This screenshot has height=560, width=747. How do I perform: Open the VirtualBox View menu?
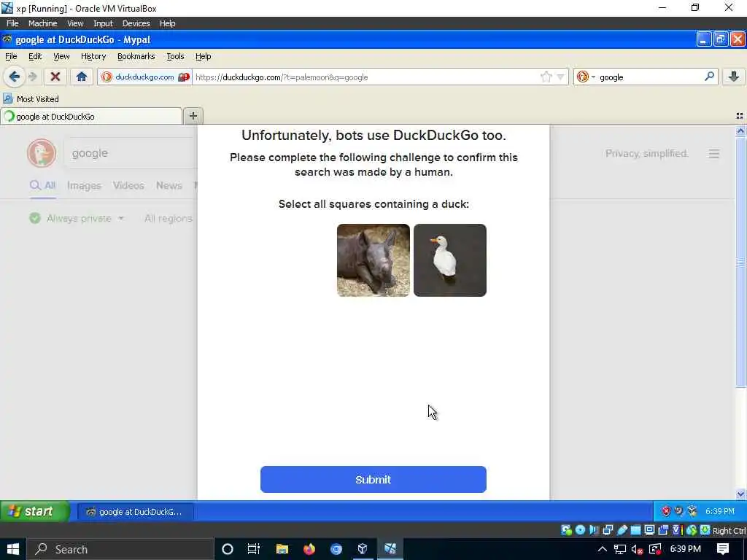[x=75, y=23]
